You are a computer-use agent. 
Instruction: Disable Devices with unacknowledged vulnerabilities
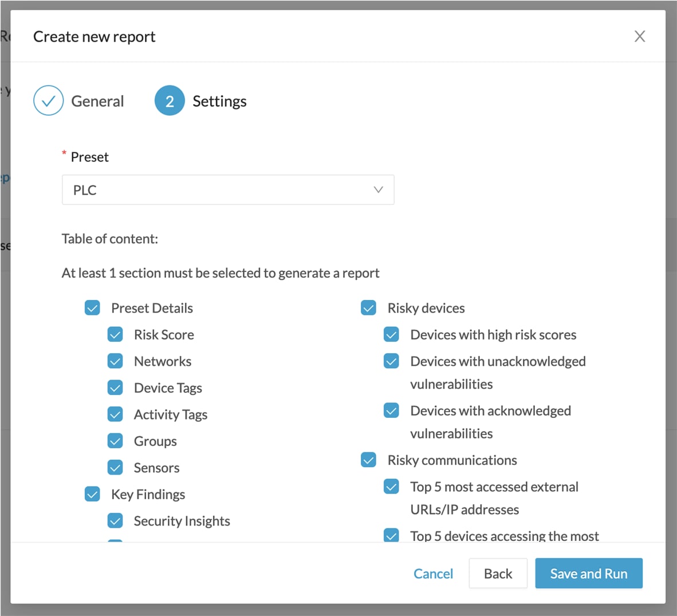[x=391, y=361]
